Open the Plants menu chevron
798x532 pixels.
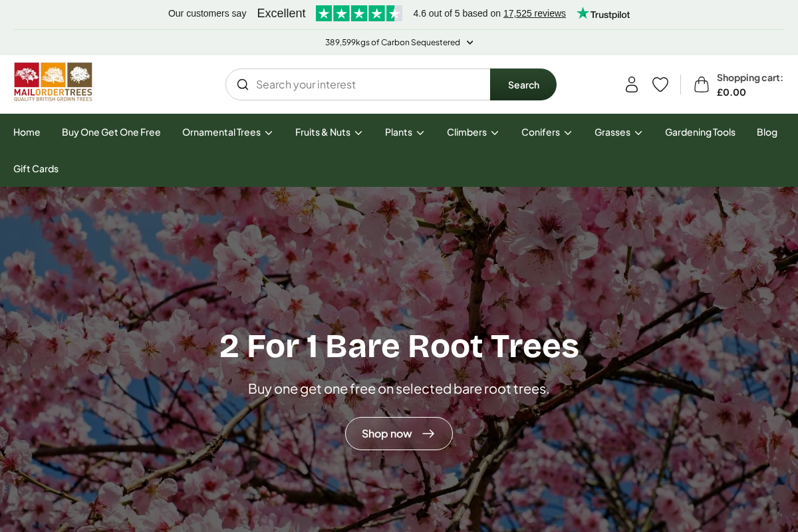(x=420, y=132)
